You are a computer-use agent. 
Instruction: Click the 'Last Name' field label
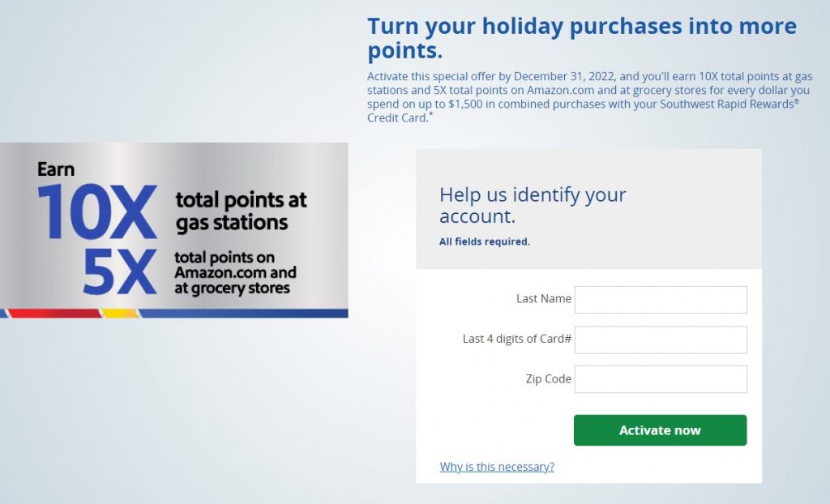click(x=544, y=299)
